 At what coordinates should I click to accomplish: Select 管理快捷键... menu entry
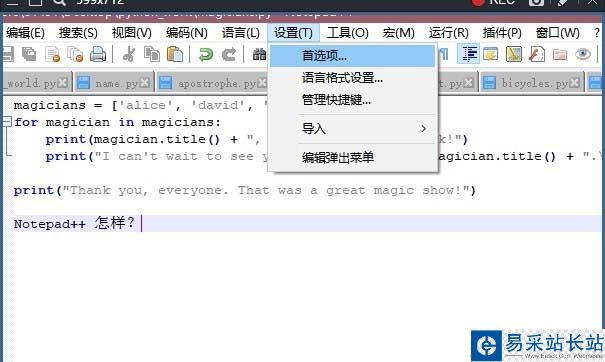pyautogui.click(x=352, y=100)
